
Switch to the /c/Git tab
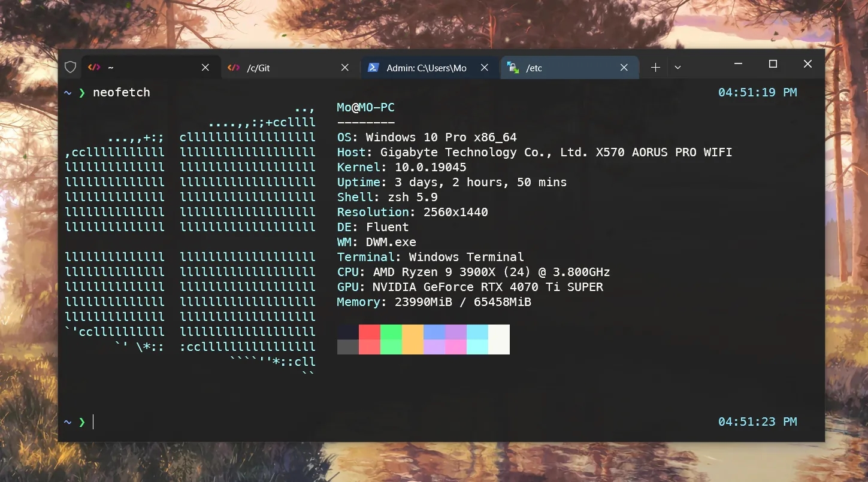click(x=282, y=68)
